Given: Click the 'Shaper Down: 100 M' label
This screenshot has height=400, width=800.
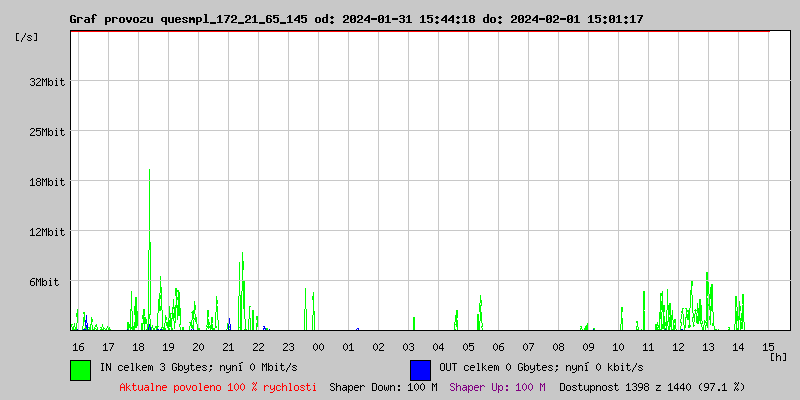Looking at the screenshot, I should click(x=383, y=386).
